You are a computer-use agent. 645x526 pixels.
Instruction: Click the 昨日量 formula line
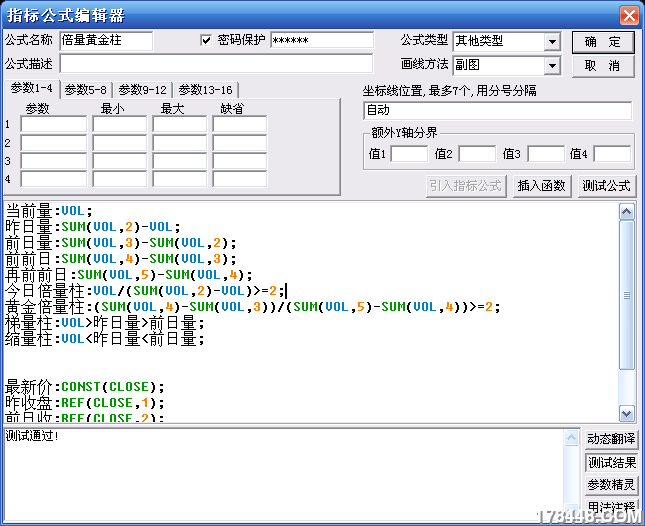tap(93, 227)
